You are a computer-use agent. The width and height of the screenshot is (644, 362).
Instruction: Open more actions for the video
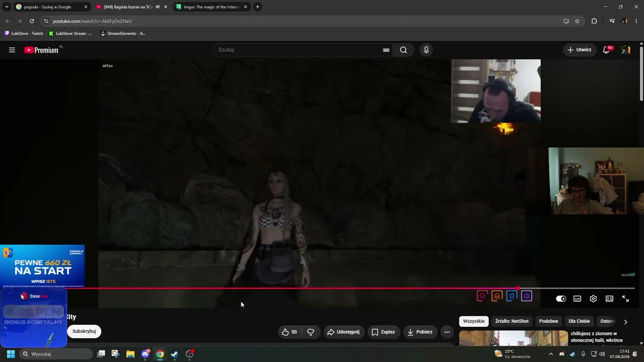(447, 332)
